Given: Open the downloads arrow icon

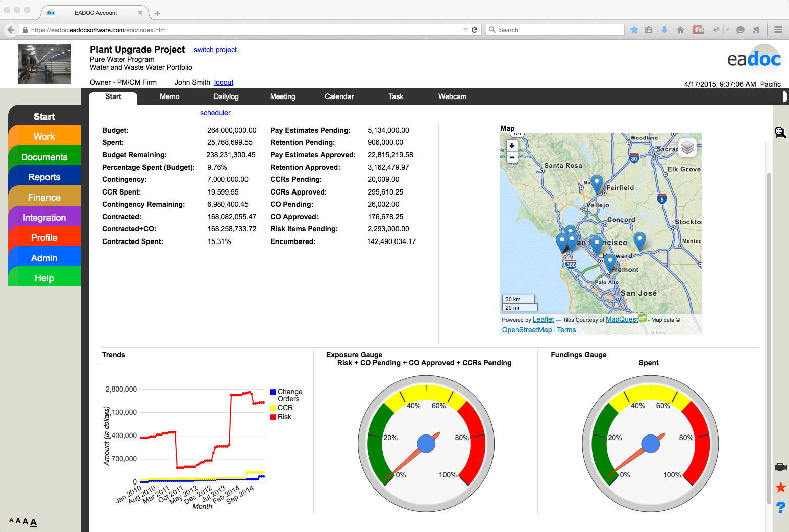Looking at the screenshot, I should pos(664,30).
